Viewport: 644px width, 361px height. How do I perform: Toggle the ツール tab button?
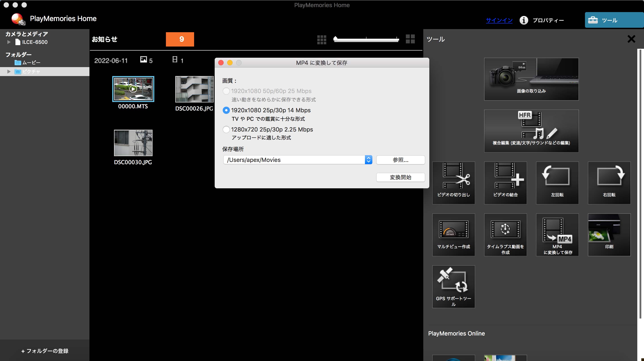[614, 20]
